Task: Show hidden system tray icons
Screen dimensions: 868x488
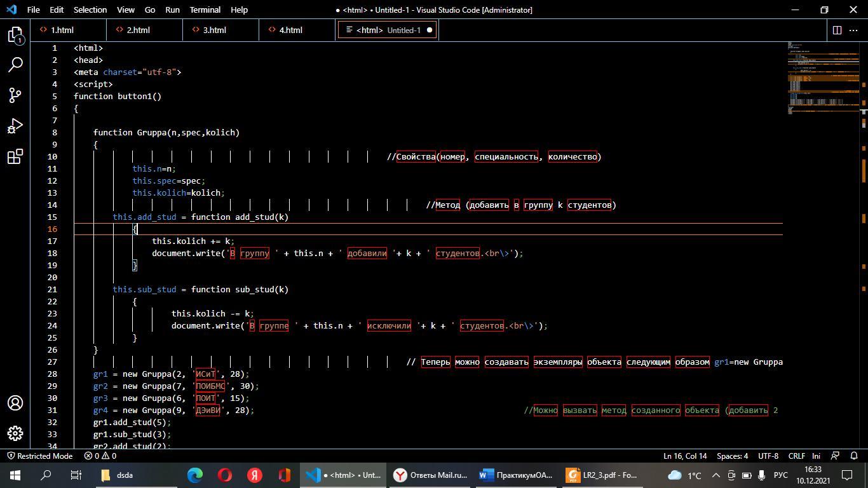Action: (716, 475)
